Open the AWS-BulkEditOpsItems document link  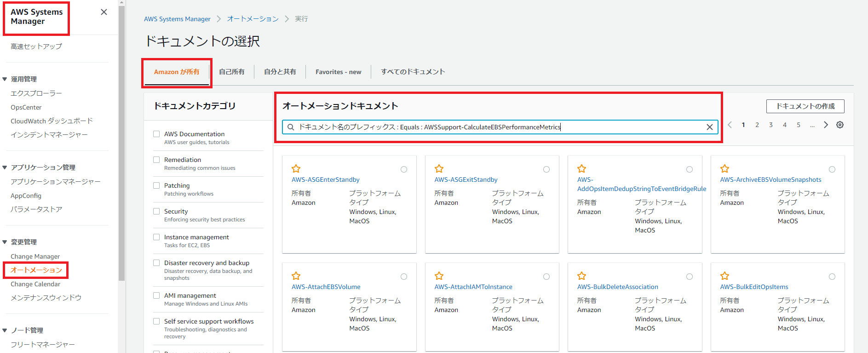tap(754, 287)
